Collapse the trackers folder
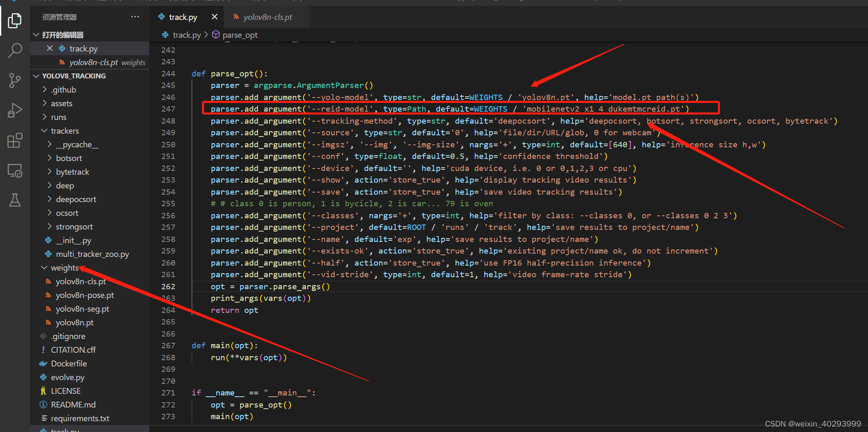Image resolution: width=868 pixels, height=432 pixels. (x=65, y=131)
